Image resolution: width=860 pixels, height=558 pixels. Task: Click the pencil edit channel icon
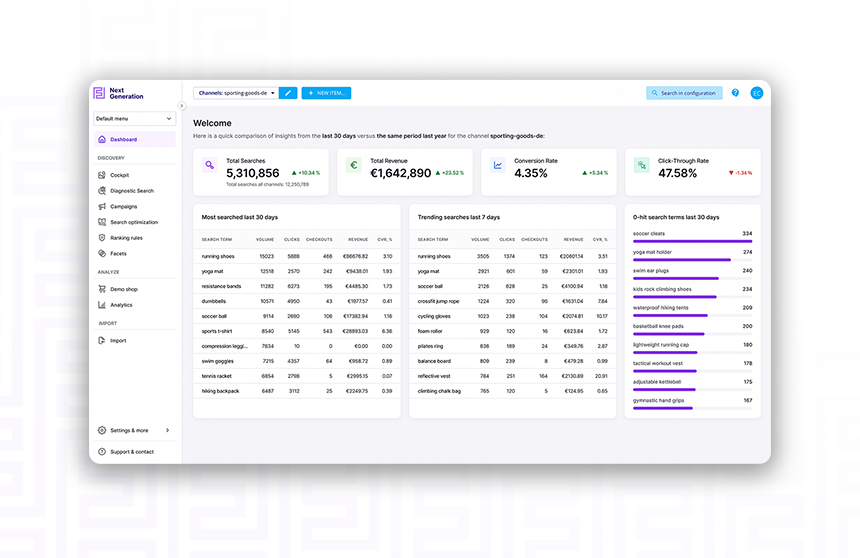click(288, 93)
